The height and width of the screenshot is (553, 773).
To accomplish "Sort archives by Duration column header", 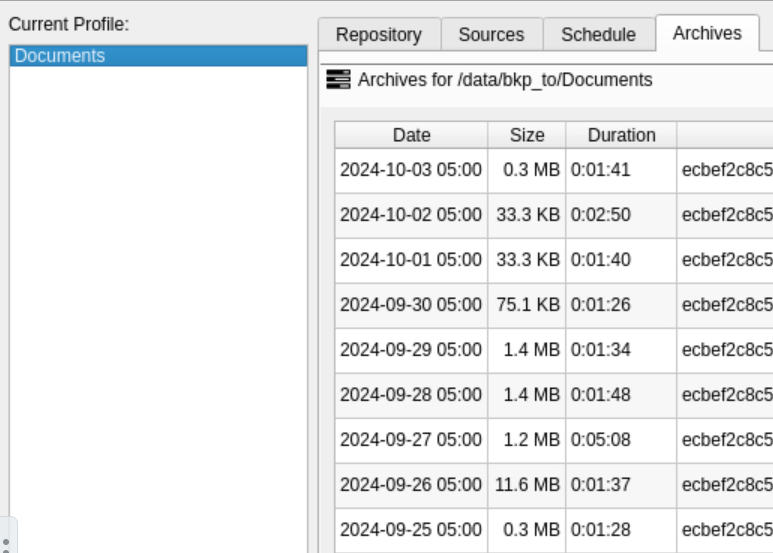I will tap(621, 135).
